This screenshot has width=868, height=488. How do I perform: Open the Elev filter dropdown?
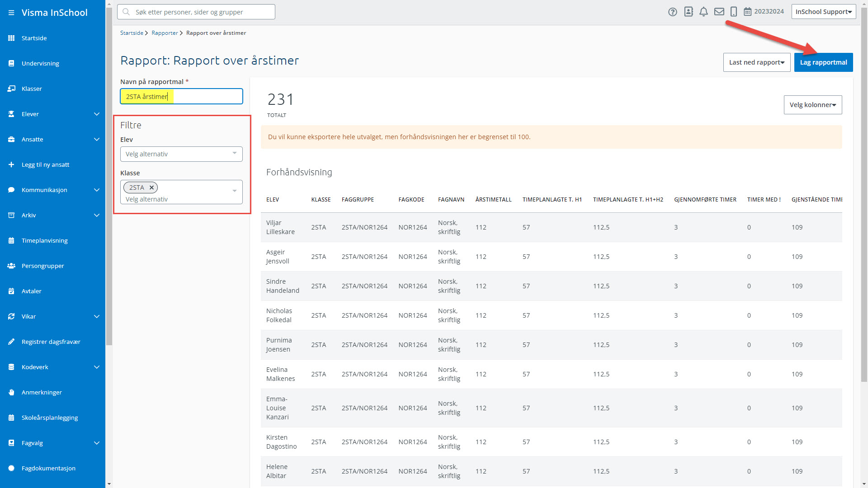pos(181,154)
